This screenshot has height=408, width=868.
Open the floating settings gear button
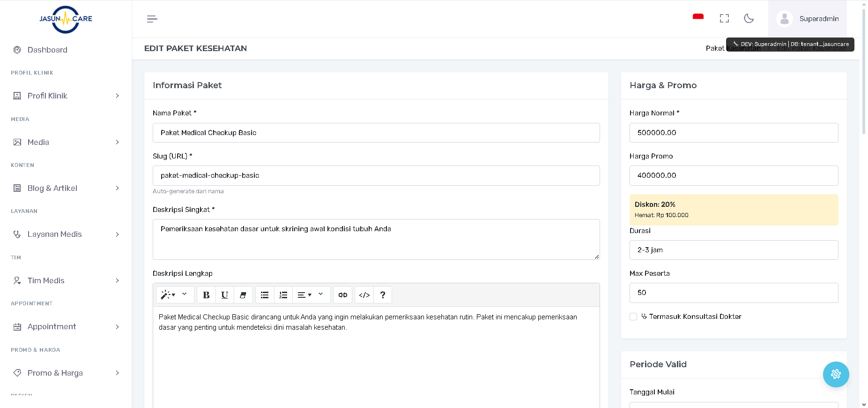coord(836,374)
